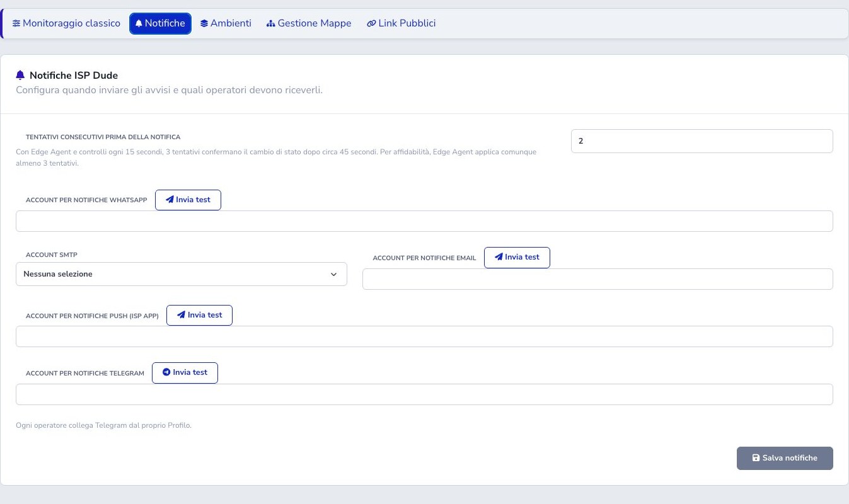The width and height of the screenshot is (849, 504).
Task: Click the 'Account per notifiche WhatsApp' label
Action: coord(86,200)
